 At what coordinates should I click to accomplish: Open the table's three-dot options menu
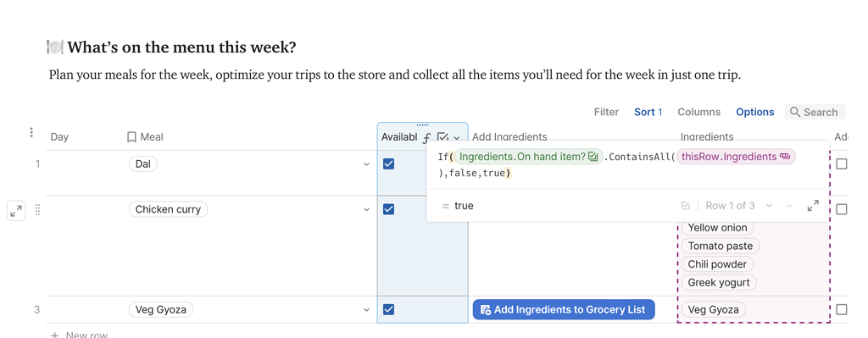click(31, 132)
